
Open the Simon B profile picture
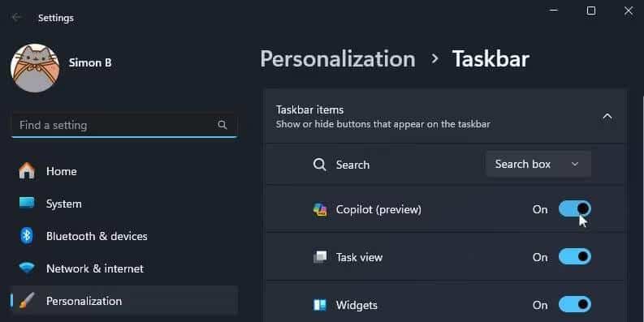click(35, 68)
